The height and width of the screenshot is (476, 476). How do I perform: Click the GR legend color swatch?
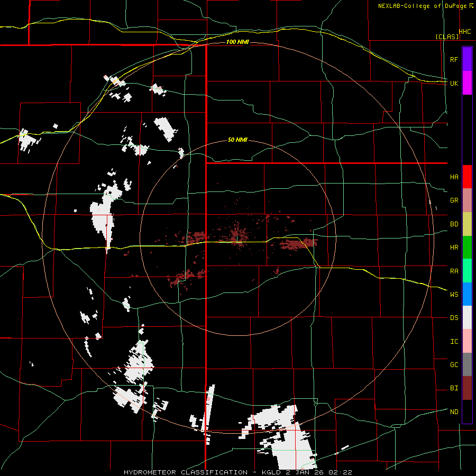(467, 200)
